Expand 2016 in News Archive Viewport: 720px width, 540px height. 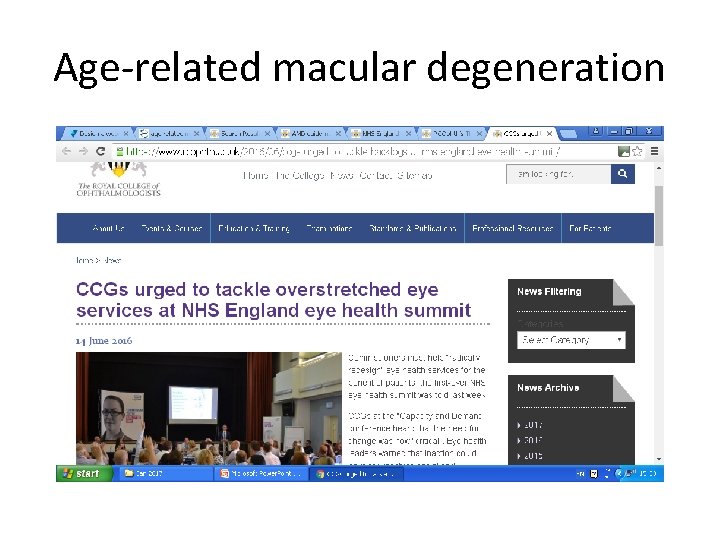coord(531,440)
